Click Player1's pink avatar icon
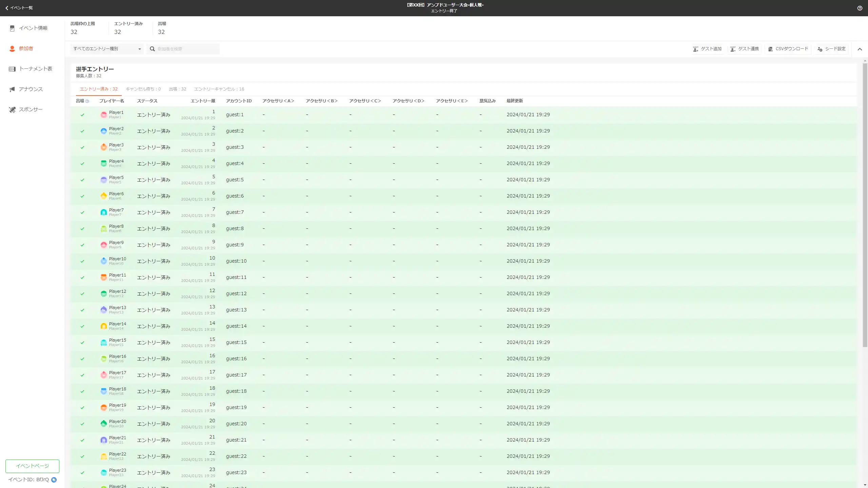Viewport: 868px width, 488px height. [x=104, y=115]
